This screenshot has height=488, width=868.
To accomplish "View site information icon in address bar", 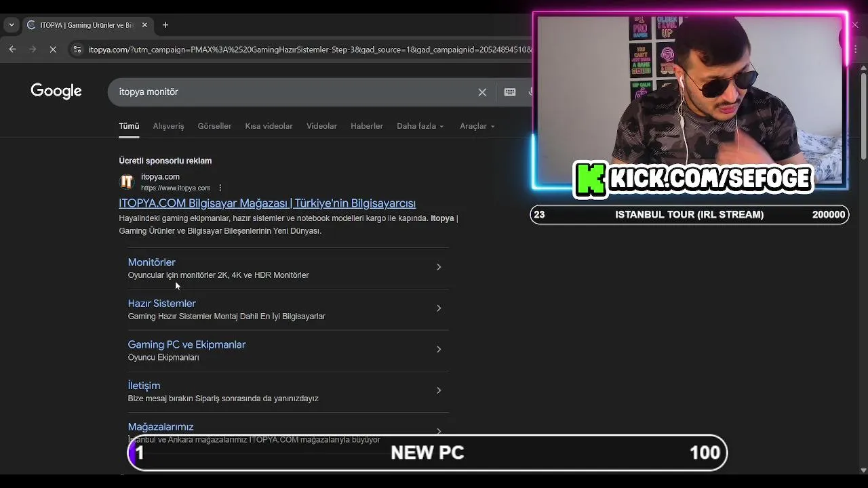I will point(77,49).
